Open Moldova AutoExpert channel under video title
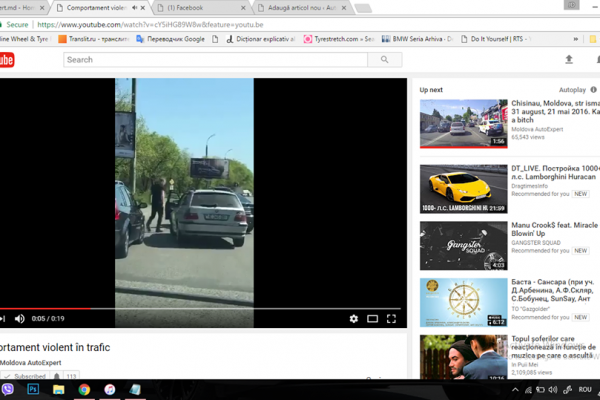Viewport: 600px width, 400px height. (x=31, y=362)
